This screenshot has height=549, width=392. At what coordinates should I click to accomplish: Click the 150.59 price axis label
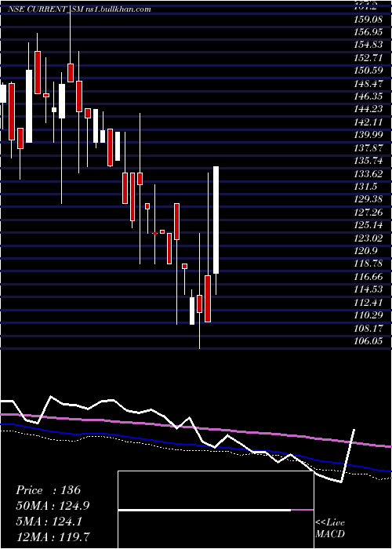[x=368, y=71]
